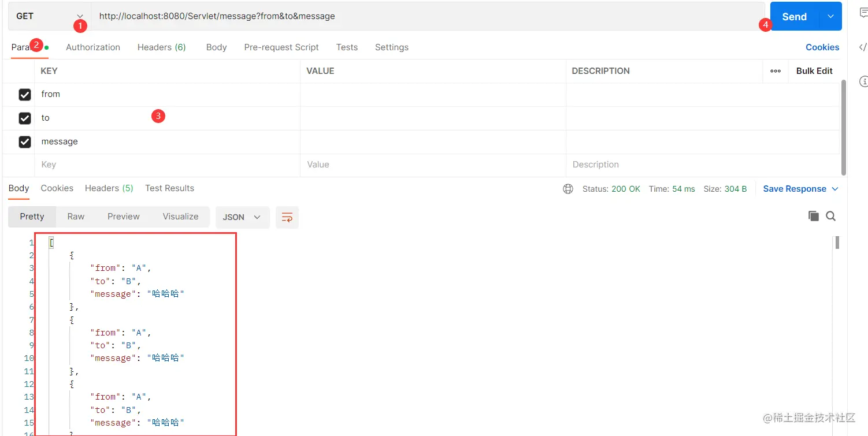
Task: Click the VALUE column header
Action: (320, 71)
